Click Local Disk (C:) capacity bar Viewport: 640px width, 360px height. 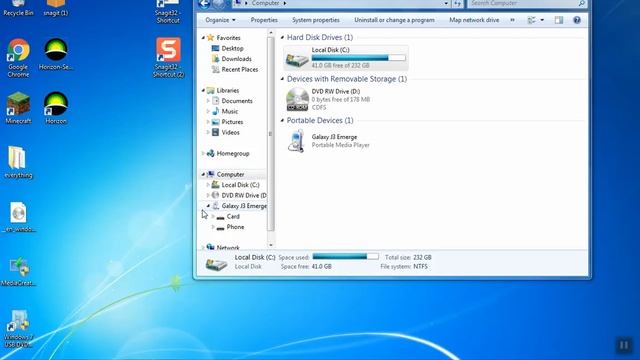[x=358, y=58]
